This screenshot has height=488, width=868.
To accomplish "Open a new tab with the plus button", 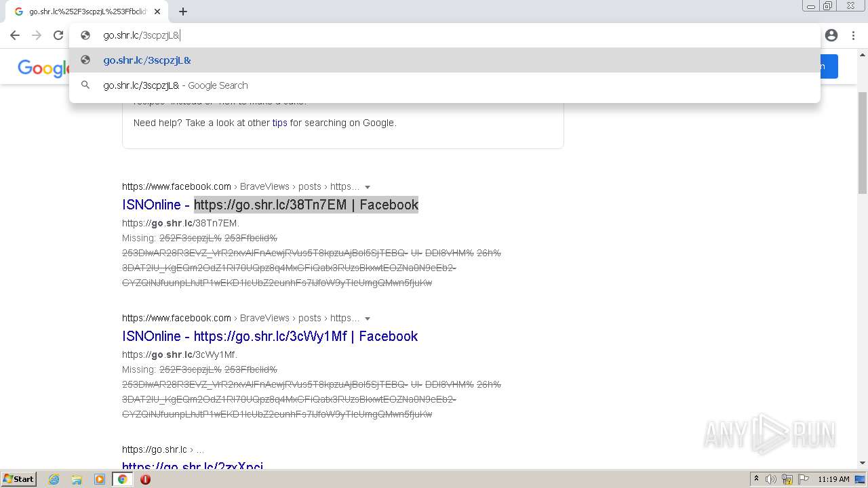I will (x=183, y=12).
